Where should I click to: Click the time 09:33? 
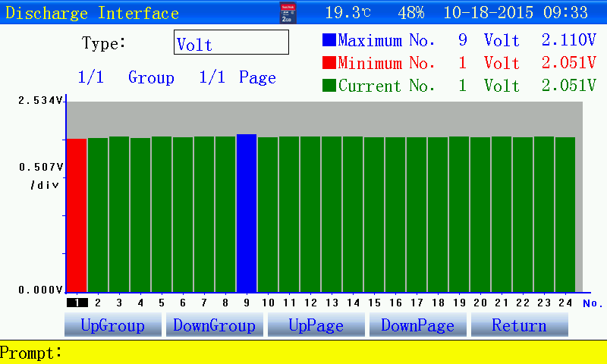pos(565,13)
